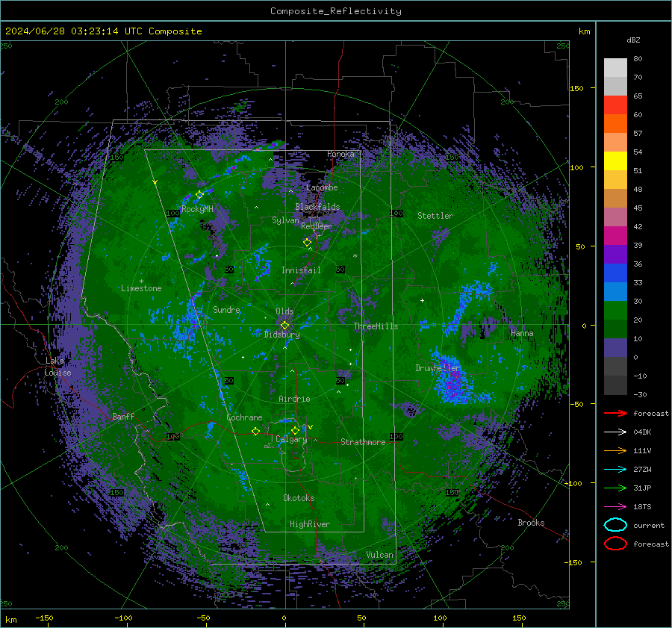Screen dimensions: 672x628
Task: Click the Airdrie label
Action: 294,399
